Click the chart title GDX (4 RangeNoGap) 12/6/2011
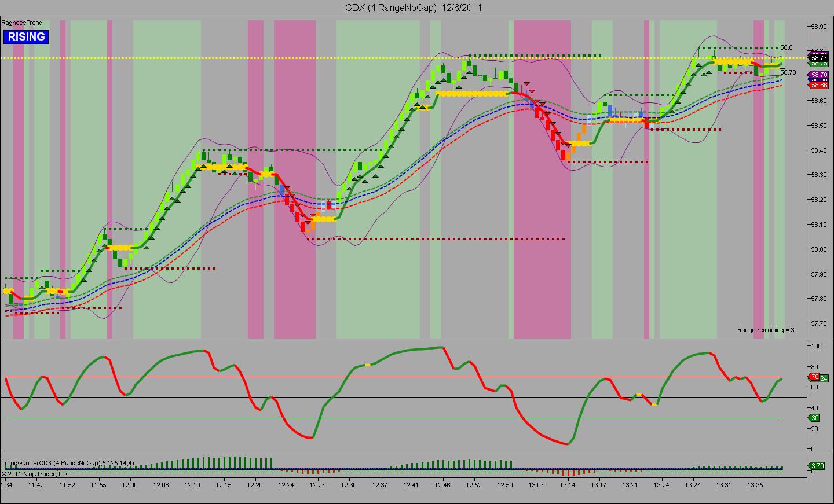 [x=413, y=8]
